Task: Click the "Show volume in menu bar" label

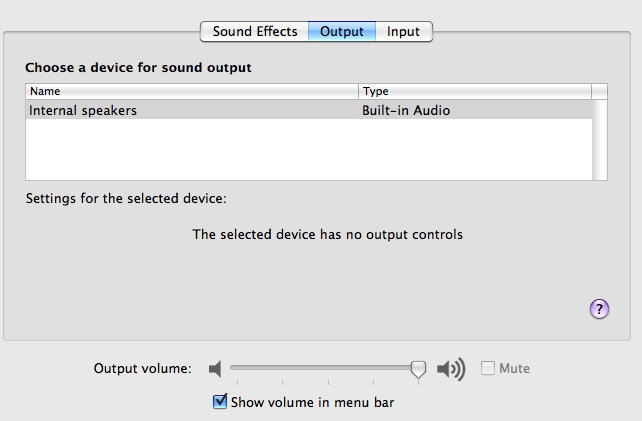Action: (x=313, y=403)
